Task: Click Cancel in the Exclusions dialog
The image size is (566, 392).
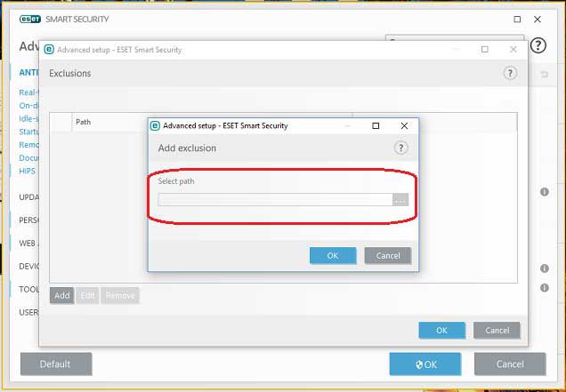Action: pyautogui.click(x=497, y=331)
